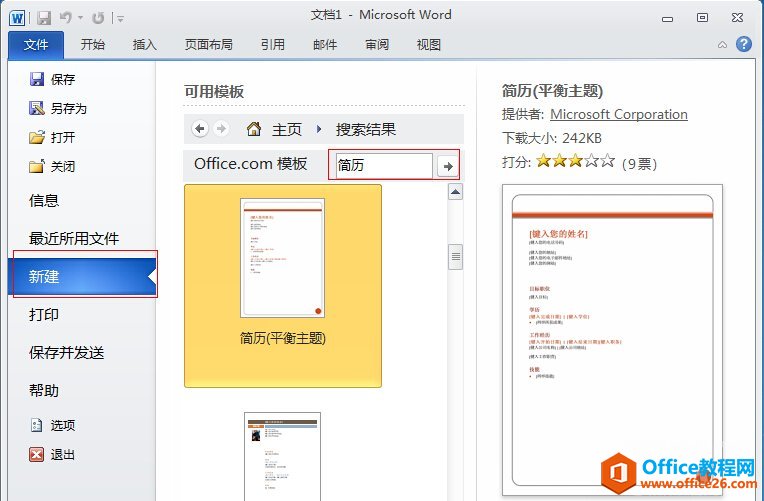
Task: Click the 可用模板 heading
Action: click(214, 92)
